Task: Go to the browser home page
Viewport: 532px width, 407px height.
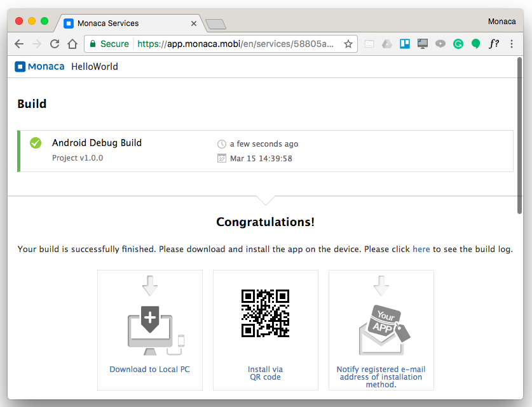Action: click(72, 44)
